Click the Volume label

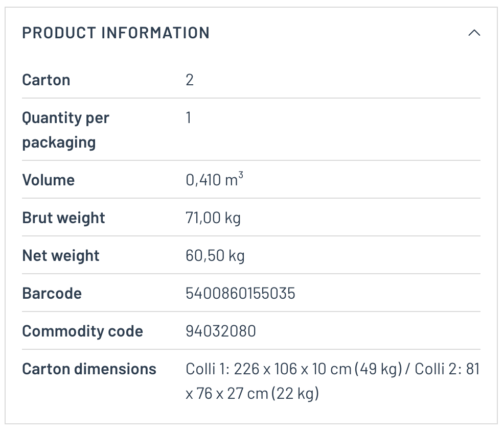[x=49, y=180]
